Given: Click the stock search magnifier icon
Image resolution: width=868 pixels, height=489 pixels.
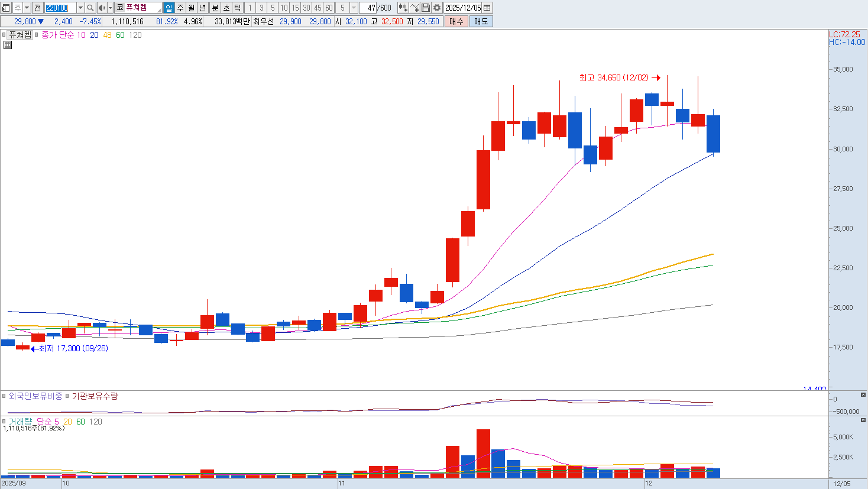Looking at the screenshot, I should [90, 8].
